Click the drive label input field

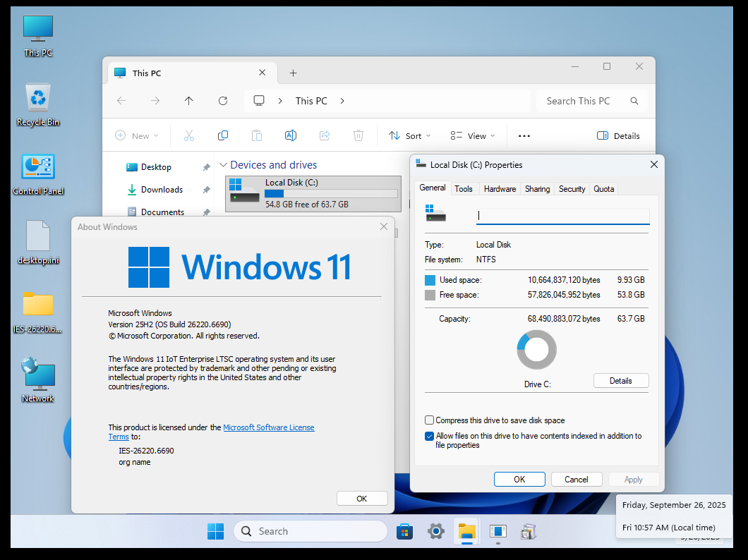coord(563,217)
